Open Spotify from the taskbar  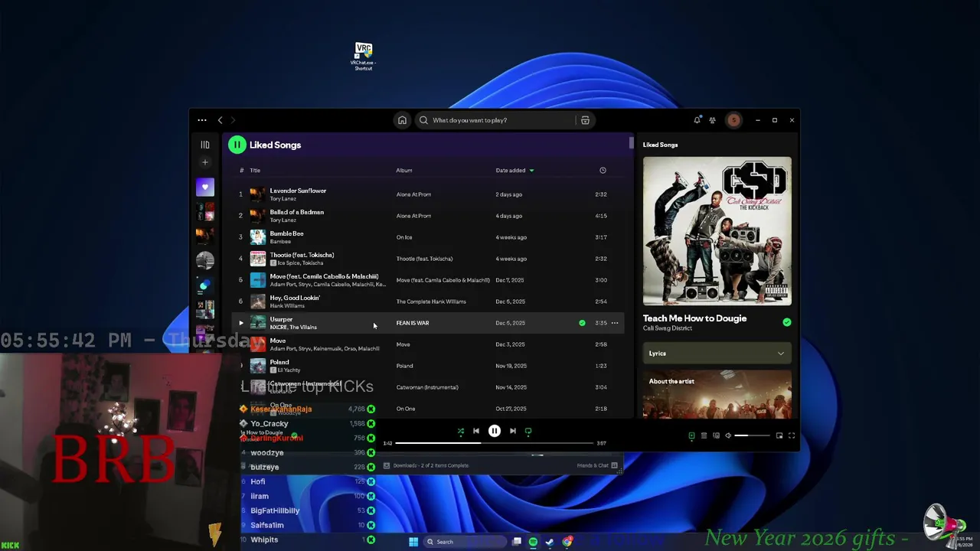[x=533, y=542]
